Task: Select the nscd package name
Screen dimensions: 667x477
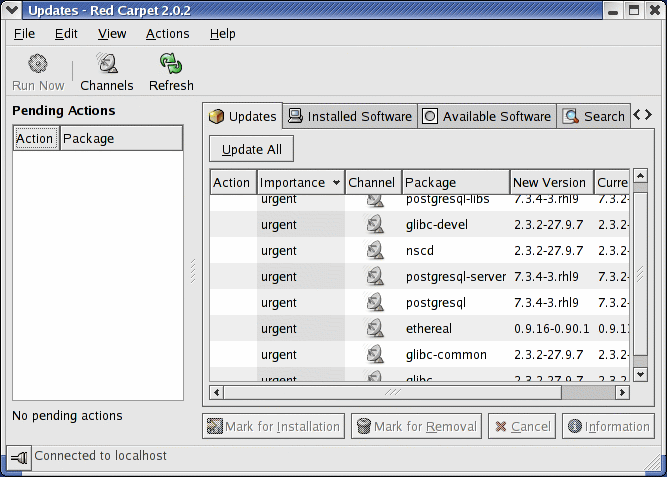Action: 420,251
